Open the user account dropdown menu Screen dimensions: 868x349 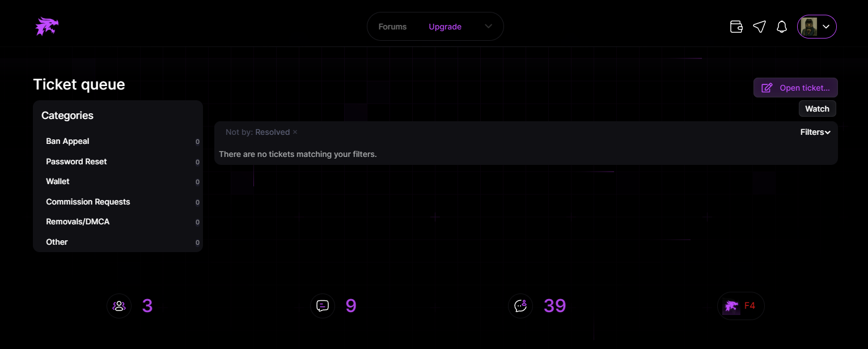tap(817, 27)
